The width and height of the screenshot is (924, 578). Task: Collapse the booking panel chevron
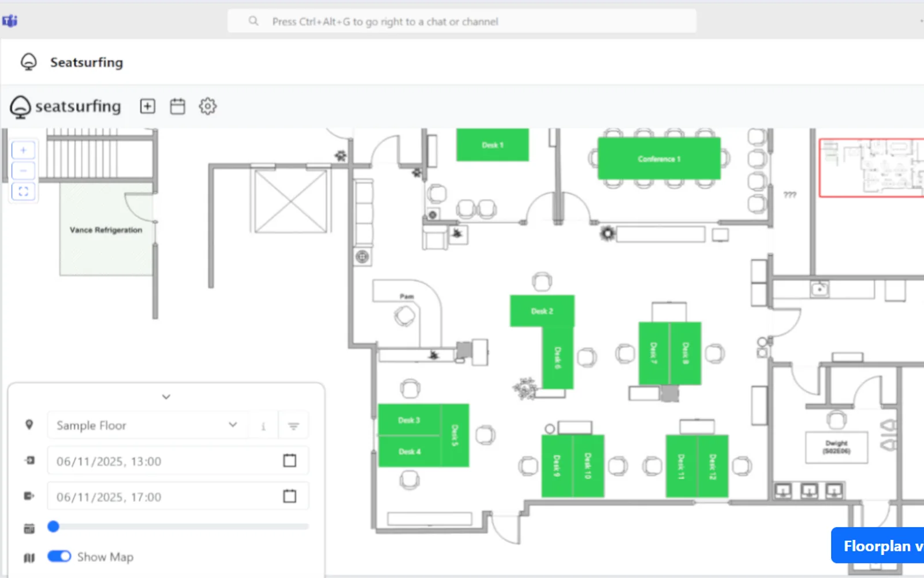[x=166, y=397]
